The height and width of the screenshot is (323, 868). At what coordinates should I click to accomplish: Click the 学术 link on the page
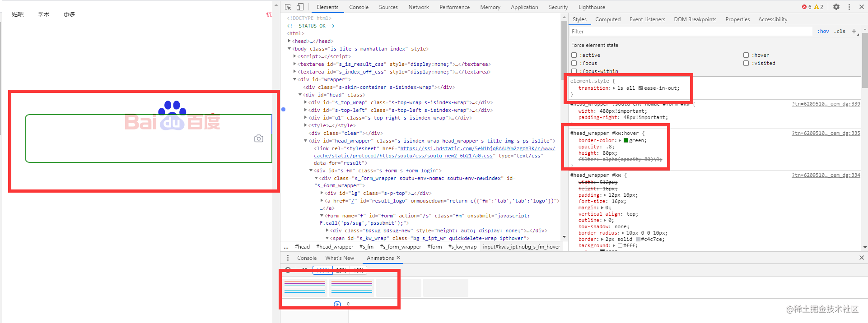[x=43, y=14]
